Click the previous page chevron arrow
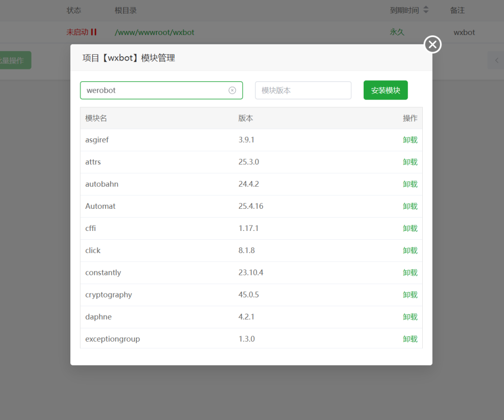The image size is (504, 420). point(496,60)
